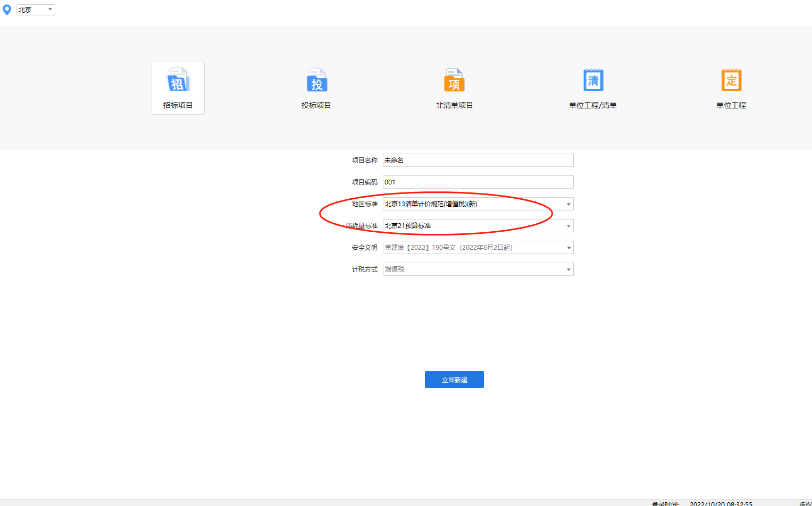The height and width of the screenshot is (506, 812).
Task: Open the 计税方式 dropdown
Action: 478,269
